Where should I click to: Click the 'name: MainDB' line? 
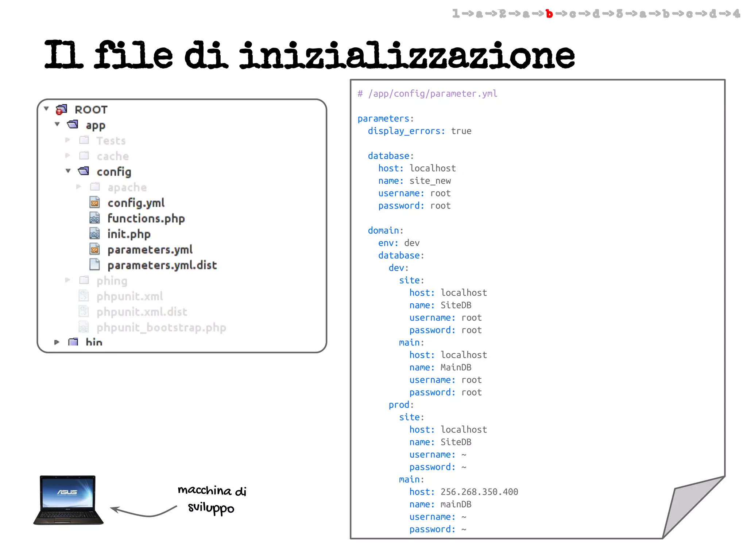pyautogui.click(x=440, y=367)
